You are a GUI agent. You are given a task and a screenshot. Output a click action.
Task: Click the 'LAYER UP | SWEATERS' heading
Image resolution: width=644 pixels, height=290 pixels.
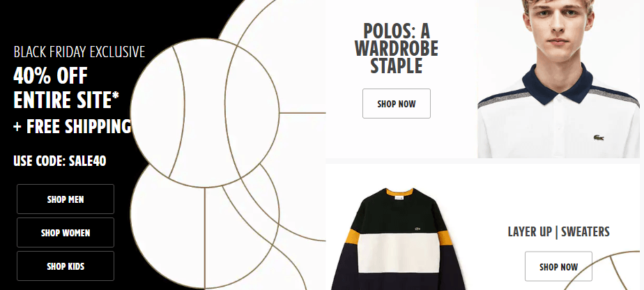coord(558,231)
